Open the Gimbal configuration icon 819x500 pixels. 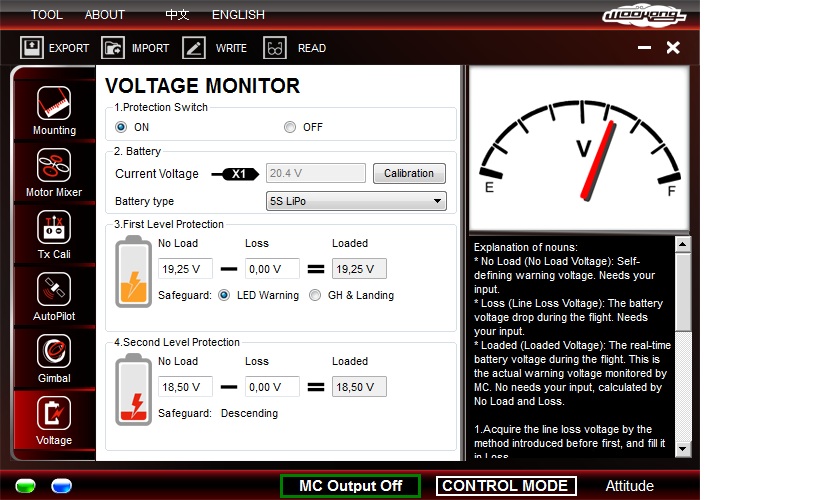(54, 351)
